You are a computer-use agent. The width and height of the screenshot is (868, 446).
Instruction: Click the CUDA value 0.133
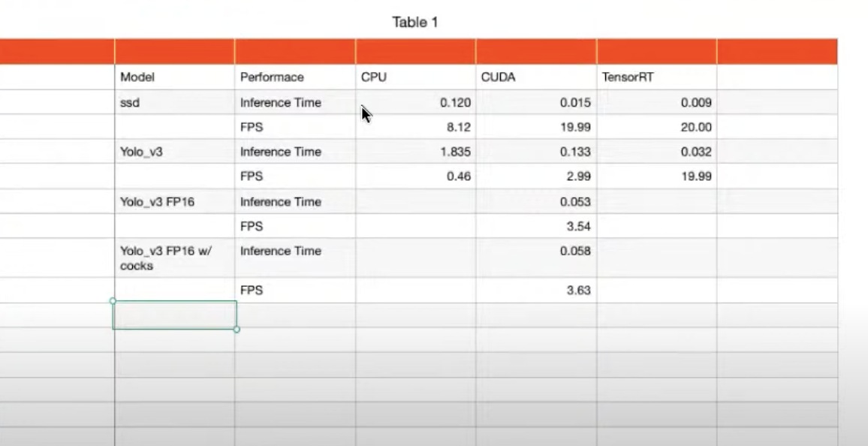pyautogui.click(x=575, y=152)
